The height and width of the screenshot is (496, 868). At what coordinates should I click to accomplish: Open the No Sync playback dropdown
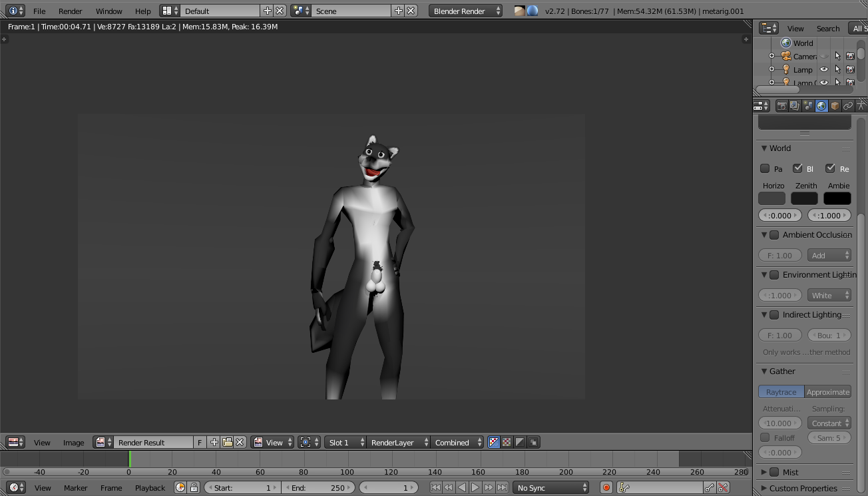[x=550, y=488]
